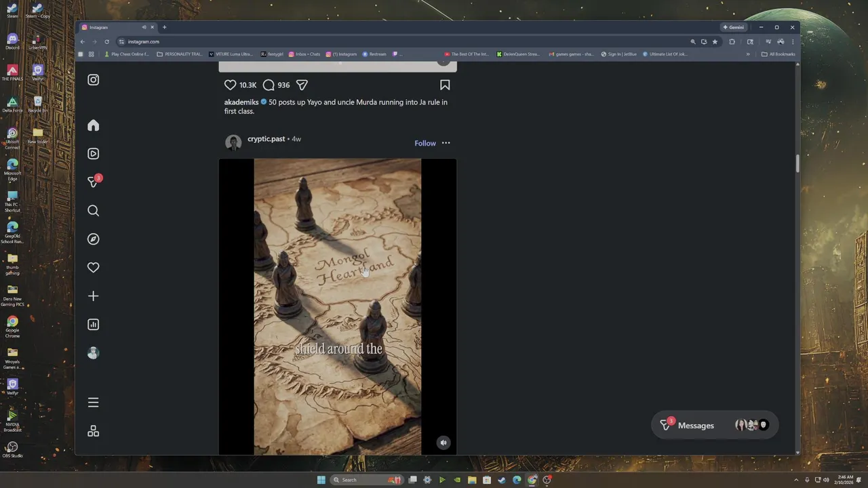Viewport: 868px width, 488px height.
Task: View the 936 comments count
Action: 283,85
